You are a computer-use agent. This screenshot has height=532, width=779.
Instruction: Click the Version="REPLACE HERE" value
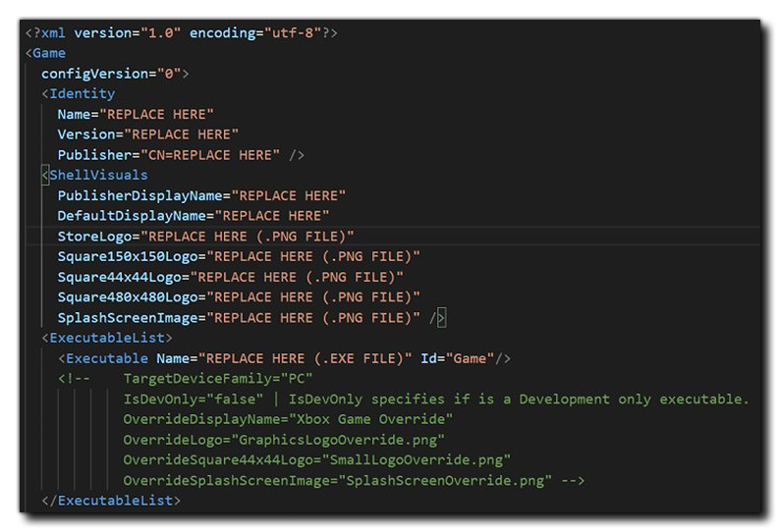click(x=181, y=134)
